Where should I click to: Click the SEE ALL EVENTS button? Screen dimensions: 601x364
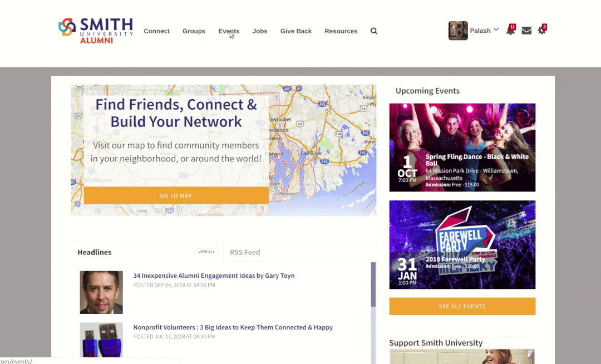click(462, 306)
